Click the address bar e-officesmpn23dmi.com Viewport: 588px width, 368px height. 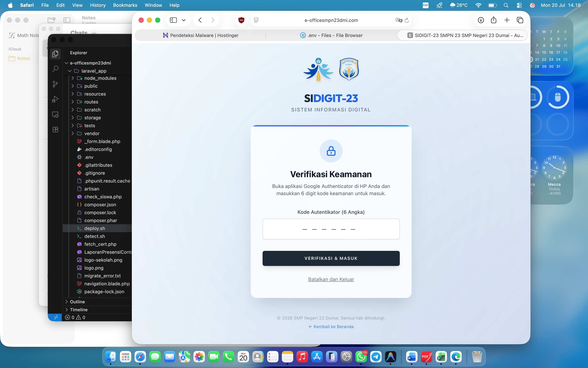(x=331, y=20)
